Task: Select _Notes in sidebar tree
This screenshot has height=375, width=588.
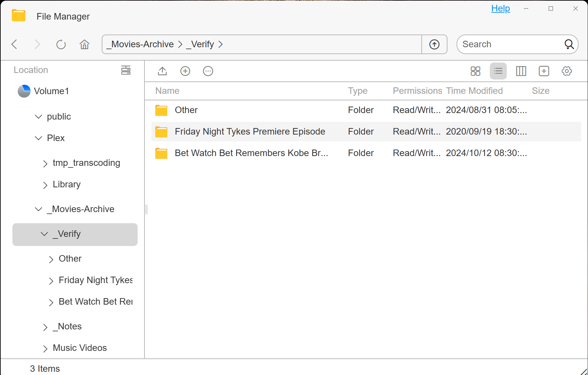Action: point(67,326)
